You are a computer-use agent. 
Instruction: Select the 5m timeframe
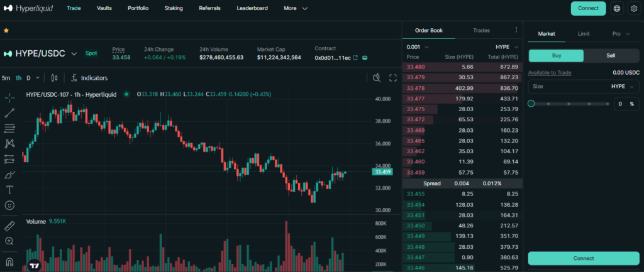[6, 78]
